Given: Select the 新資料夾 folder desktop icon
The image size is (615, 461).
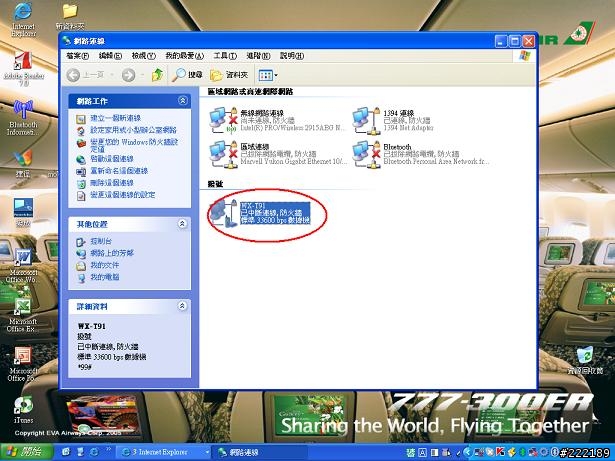Looking at the screenshot, I should (x=70, y=16).
